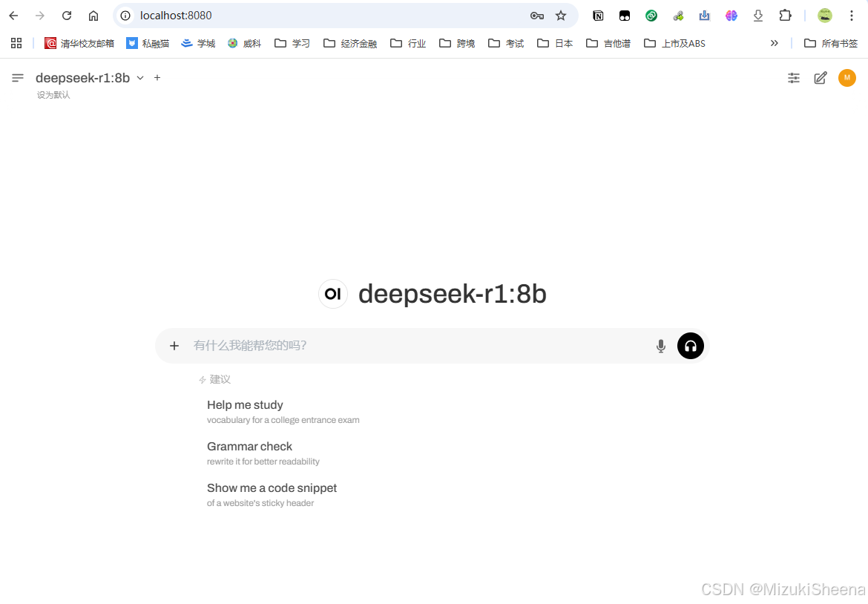View site information icon in address bar
868x604 pixels.
(125, 16)
